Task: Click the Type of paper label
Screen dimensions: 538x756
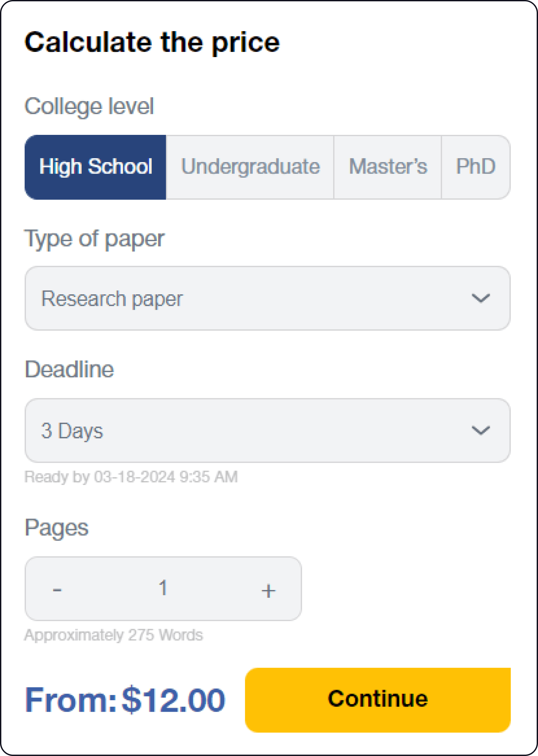Action: click(x=94, y=239)
